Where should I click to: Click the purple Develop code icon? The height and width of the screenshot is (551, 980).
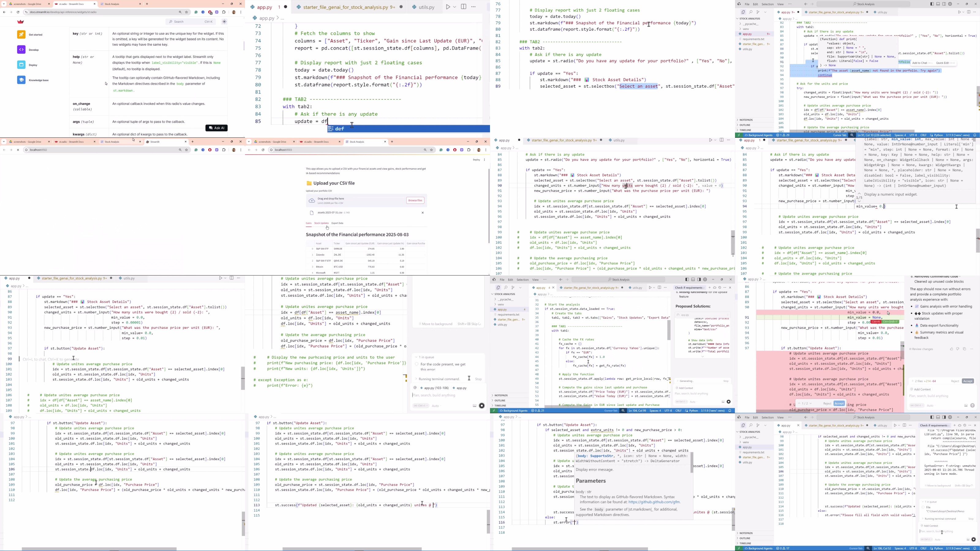tap(21, 50)
